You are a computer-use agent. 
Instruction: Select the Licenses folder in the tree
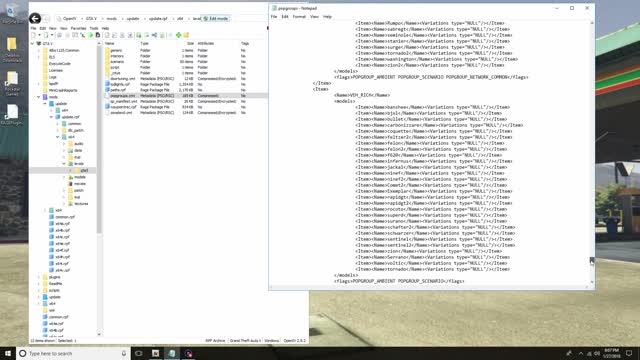(x=56, y=70)
